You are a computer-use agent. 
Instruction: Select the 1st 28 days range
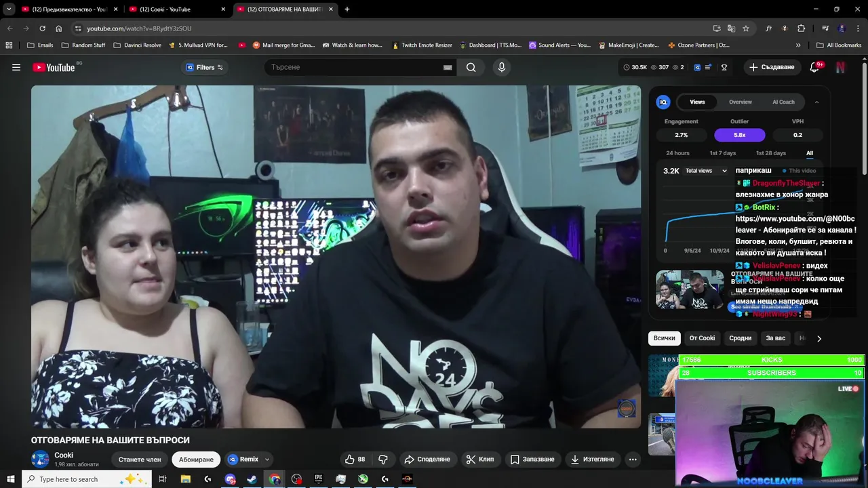click(770, 153)
